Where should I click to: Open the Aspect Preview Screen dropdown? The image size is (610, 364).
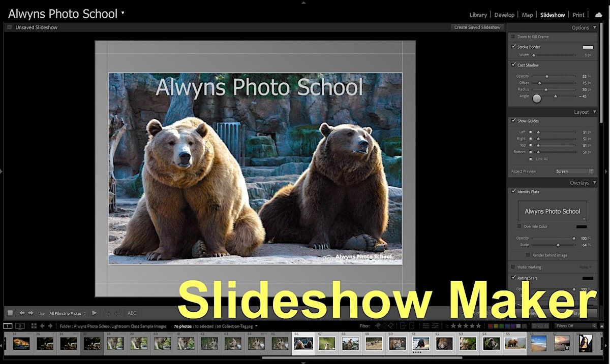[574, 172]
